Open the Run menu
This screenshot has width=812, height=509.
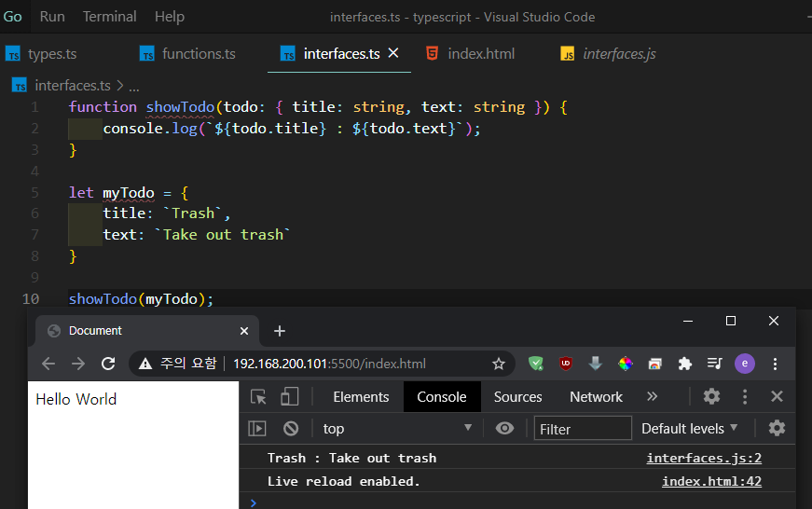click(x=52, y=17)
